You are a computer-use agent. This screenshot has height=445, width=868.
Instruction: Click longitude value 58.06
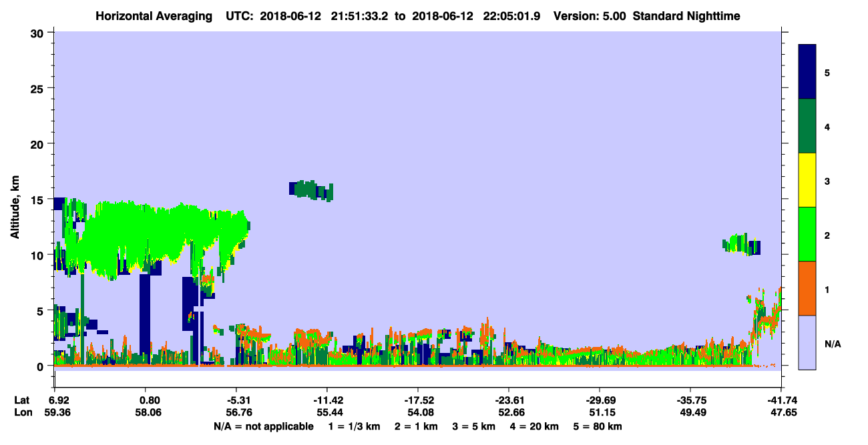click(150, 412)
